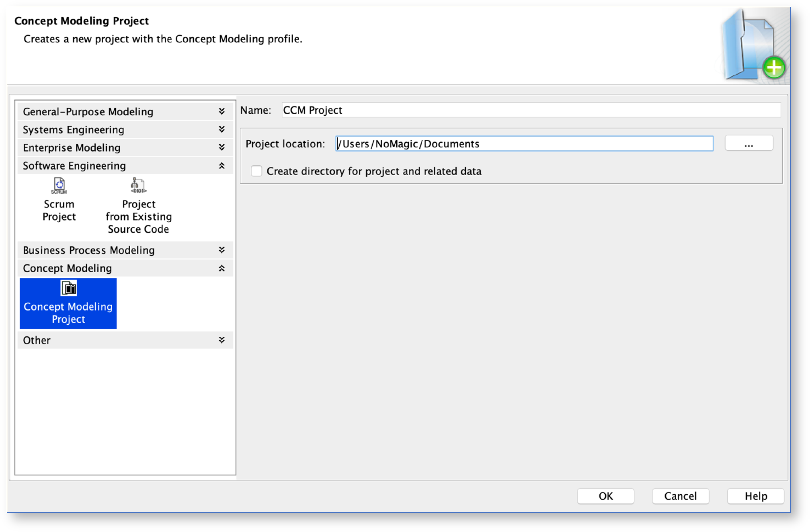Collapse the Concept Modeling category arrows
The image size is (810, 532).
[221, 268]
